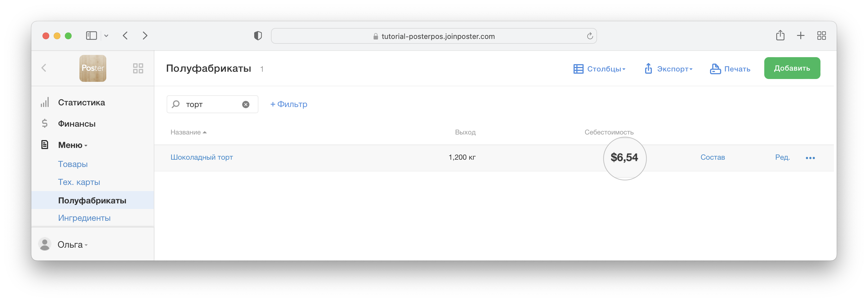Open Safari tab overview icon

tap(821, 36)
